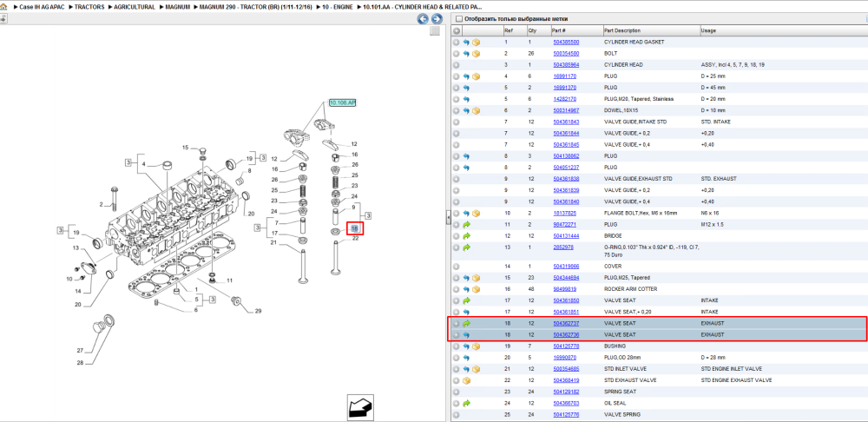Show previous illustration with left arrow
Screen dimensions: 868x422
(x=423, y=19)
